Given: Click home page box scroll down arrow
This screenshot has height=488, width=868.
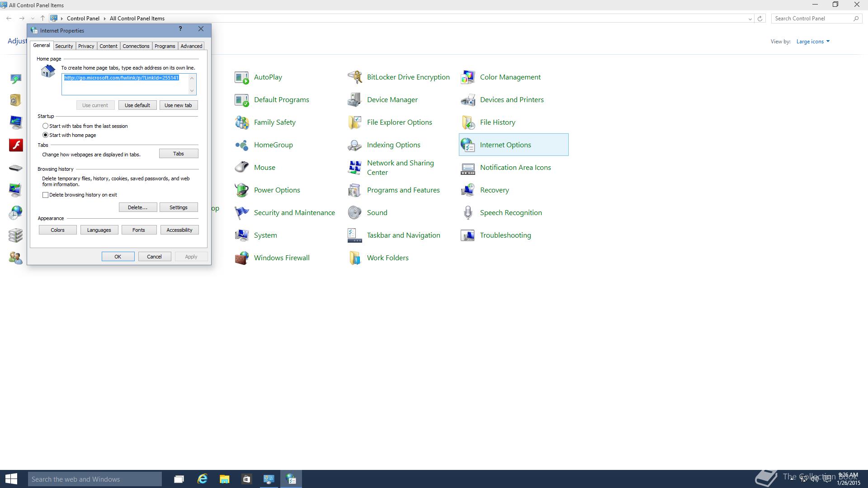Looking at the screenshot, I should click(x=192, y=91).
